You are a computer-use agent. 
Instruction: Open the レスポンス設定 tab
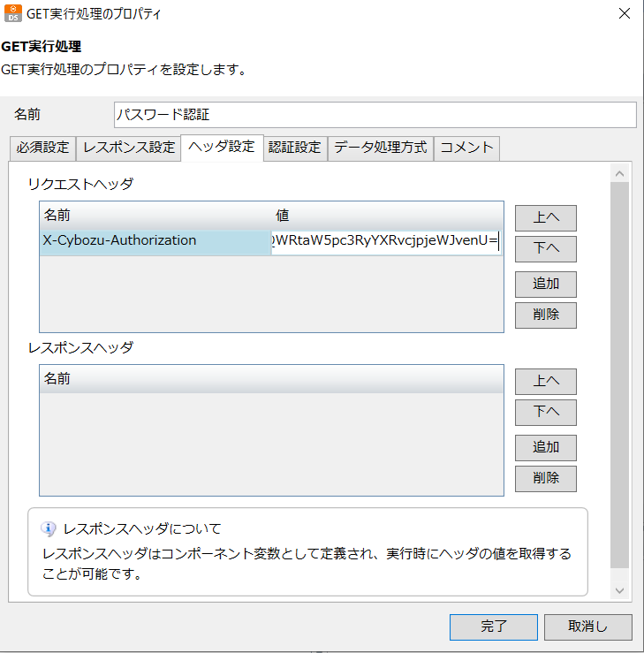click(x=129, y=148)
